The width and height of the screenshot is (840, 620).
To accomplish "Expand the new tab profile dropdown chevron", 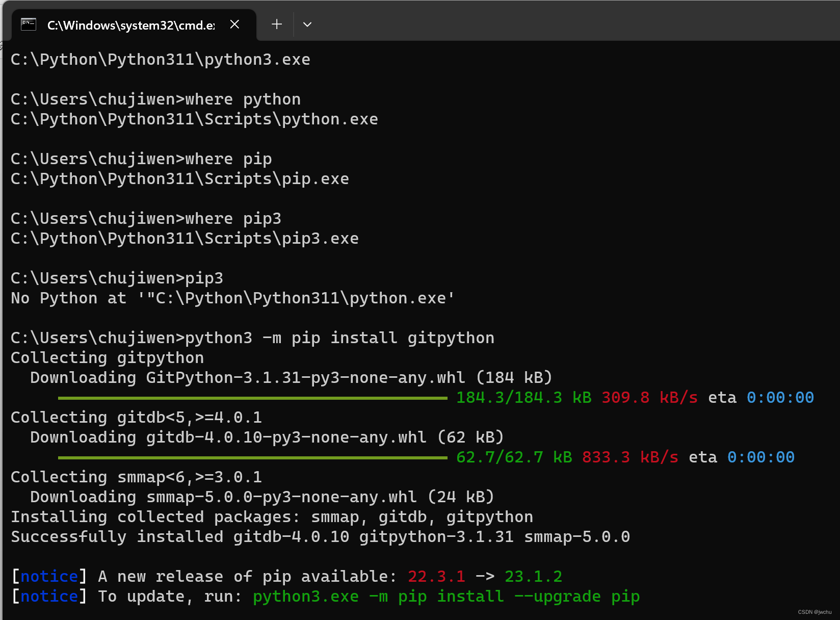I will 307,24.
